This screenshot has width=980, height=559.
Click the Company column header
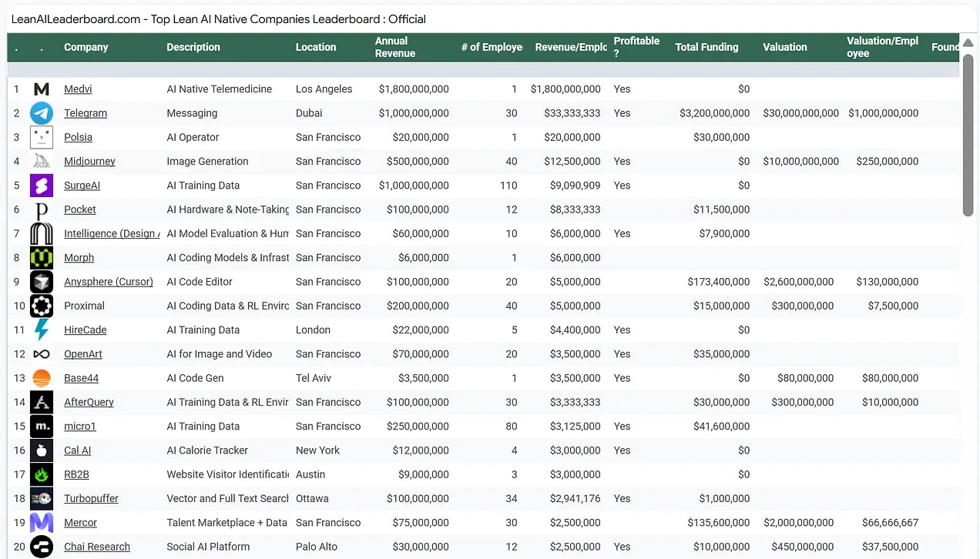point(86,47)
